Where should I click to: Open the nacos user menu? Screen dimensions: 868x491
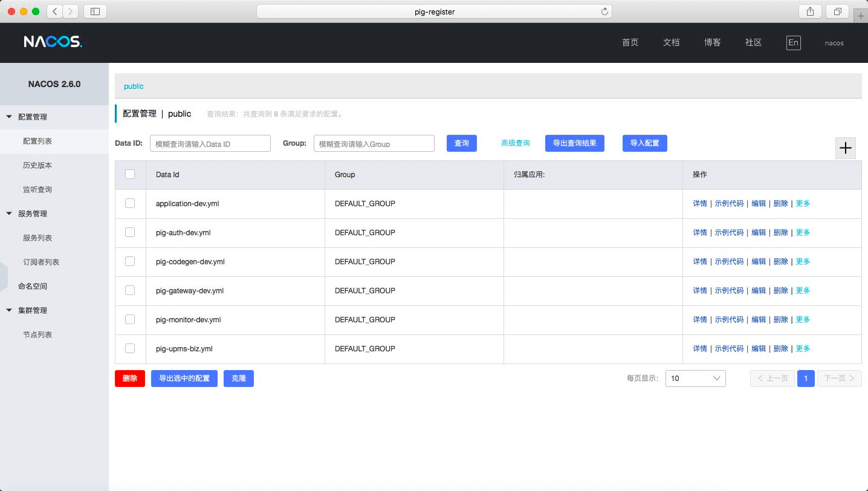834,43
